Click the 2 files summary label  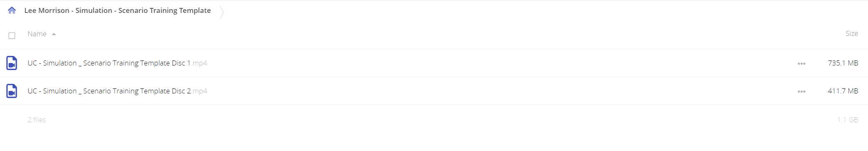(x=37, y=120)
